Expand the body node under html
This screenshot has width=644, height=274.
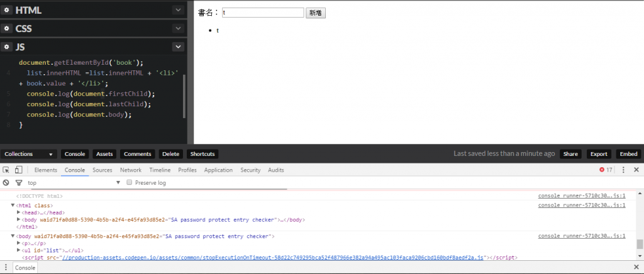(x=18, y=220)
